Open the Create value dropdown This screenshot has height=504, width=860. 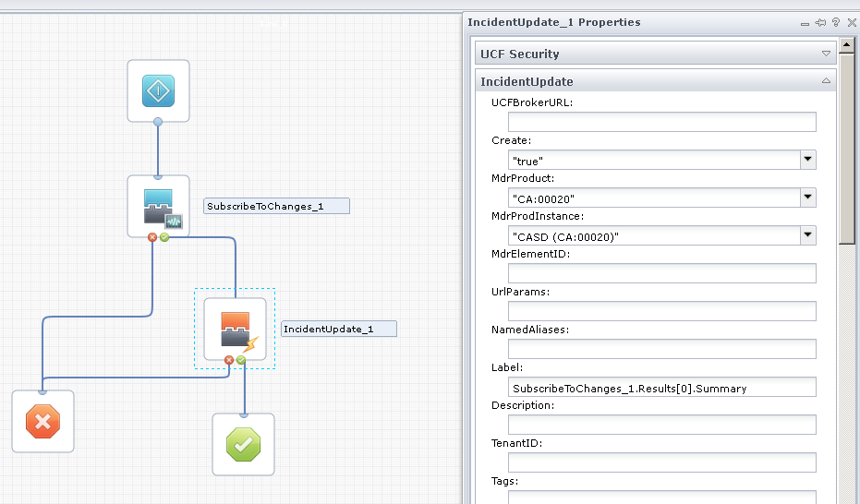coord(808,160)
